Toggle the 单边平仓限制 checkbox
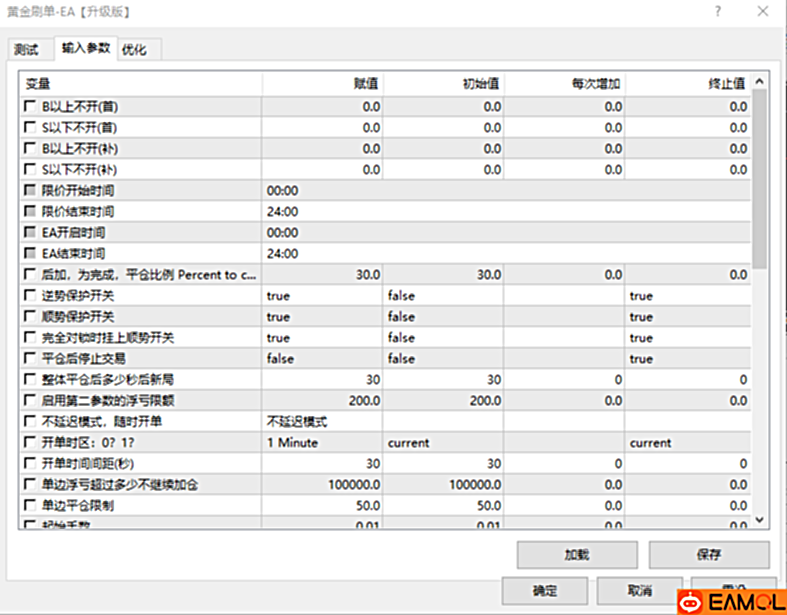787x615 pixels. point(29,506)
